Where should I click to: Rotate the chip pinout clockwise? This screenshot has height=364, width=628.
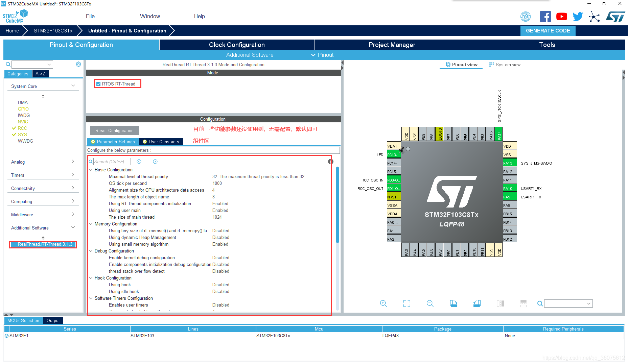tap(453, 304)
